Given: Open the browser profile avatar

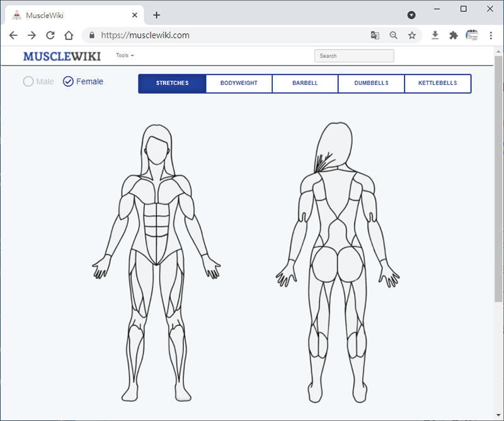Looking at the screenshot, I should coord(472,35).
